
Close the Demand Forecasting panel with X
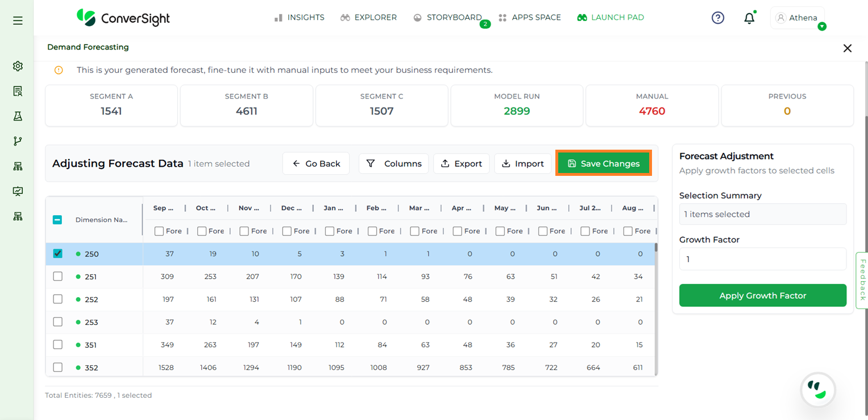click(x=848, y=48)
